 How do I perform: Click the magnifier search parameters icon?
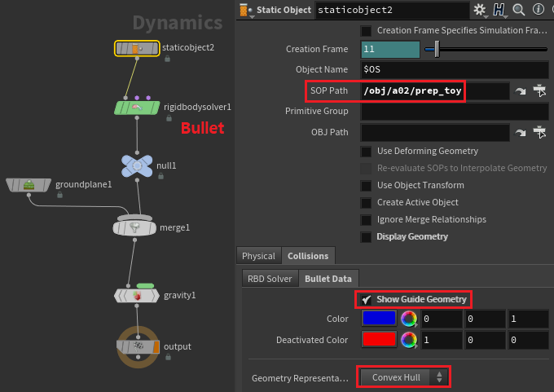click(x=518, y=10)
